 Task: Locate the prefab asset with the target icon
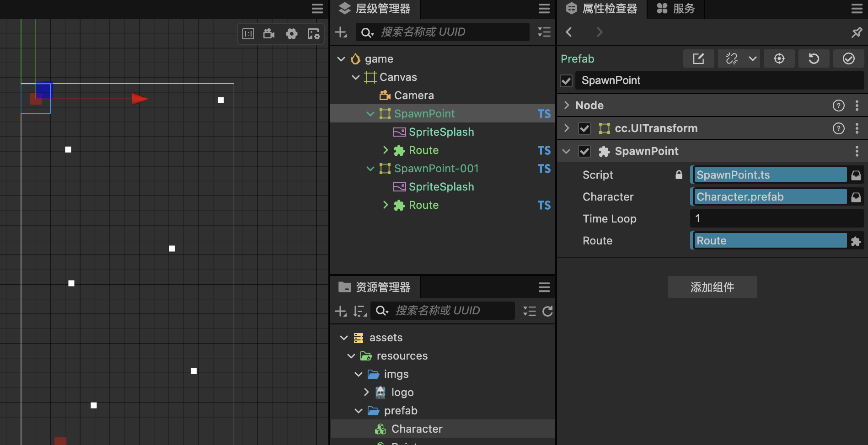779,58
